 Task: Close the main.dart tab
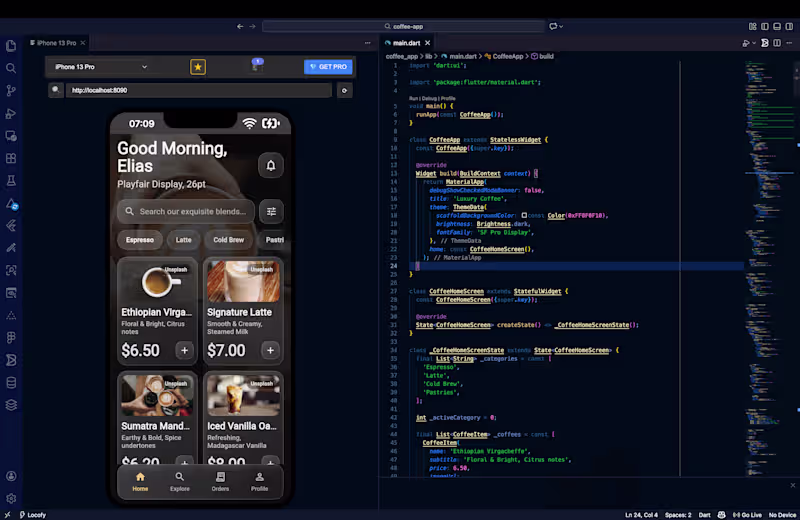click(428, 43)
